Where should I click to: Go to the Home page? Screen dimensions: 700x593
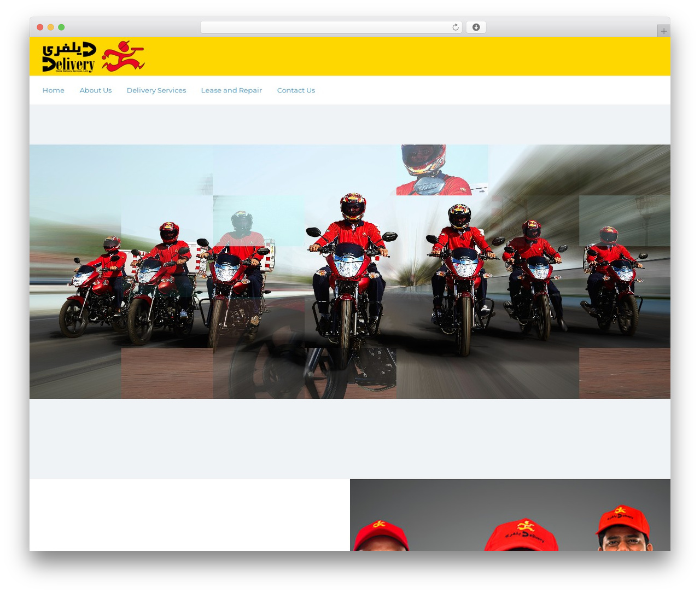click(54, 90)
